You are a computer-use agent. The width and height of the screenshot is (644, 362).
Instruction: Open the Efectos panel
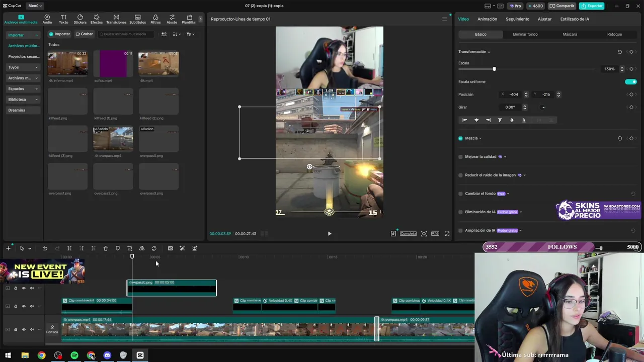click(x=97, y=19)
